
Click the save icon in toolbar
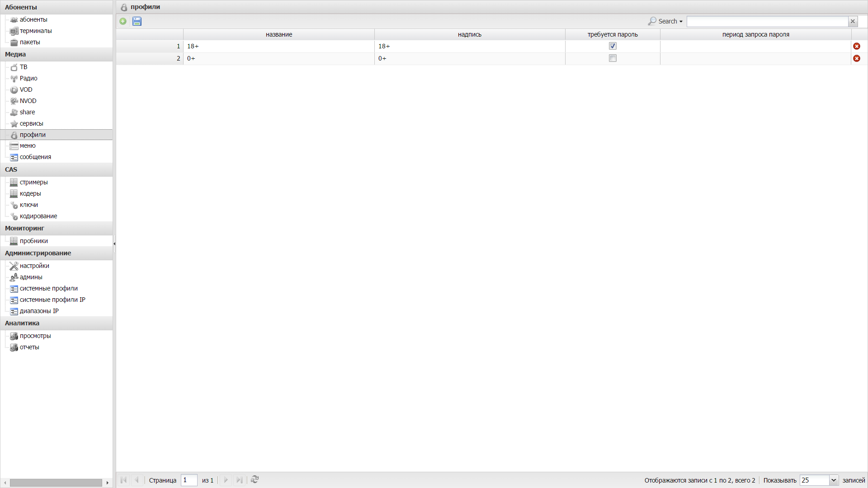coord(137,21)
